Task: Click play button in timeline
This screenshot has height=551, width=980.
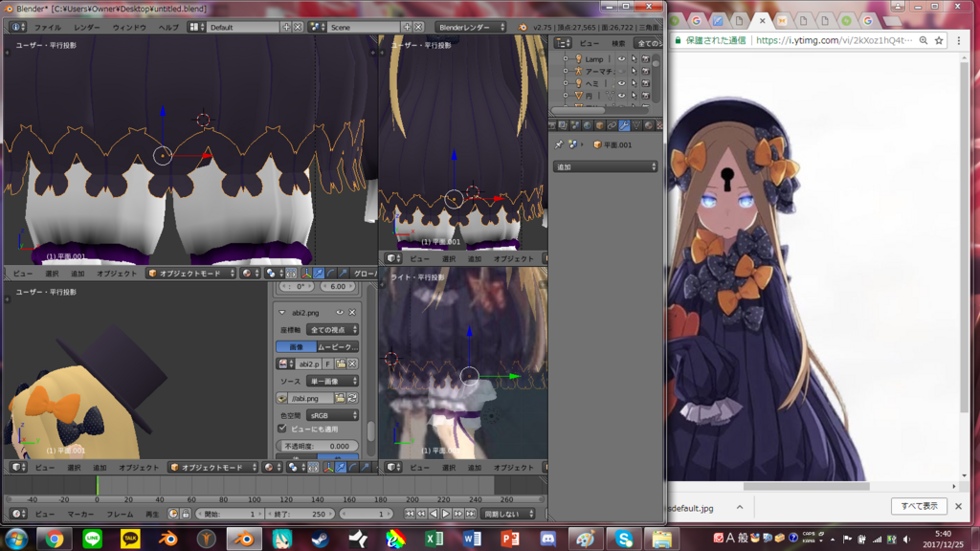Action: pyautogui.click(x=446, y=514)
